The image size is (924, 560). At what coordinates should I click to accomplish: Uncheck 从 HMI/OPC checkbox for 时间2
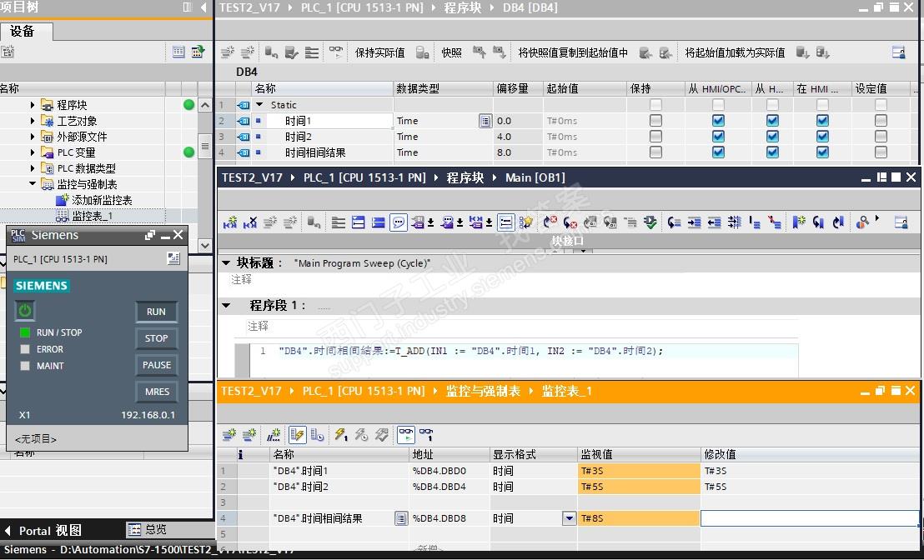(718, 136)
